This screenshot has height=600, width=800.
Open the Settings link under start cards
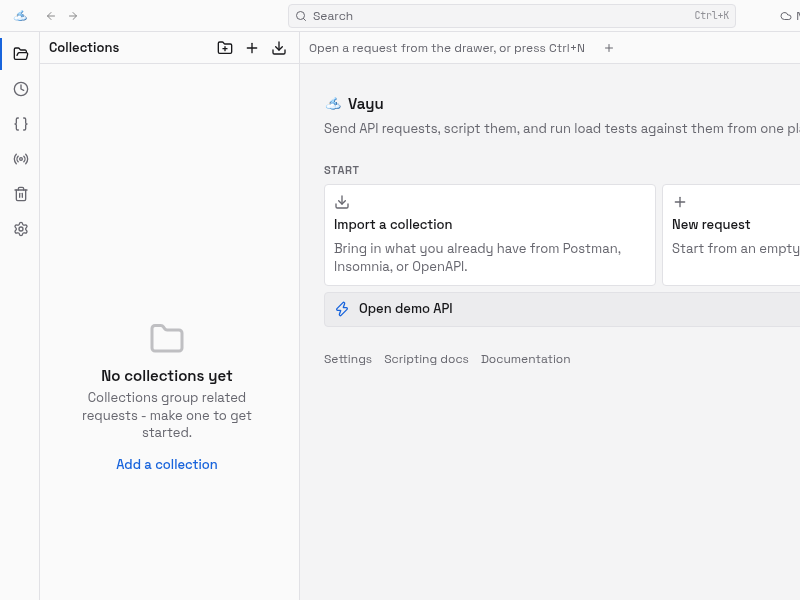click(348, 359)
